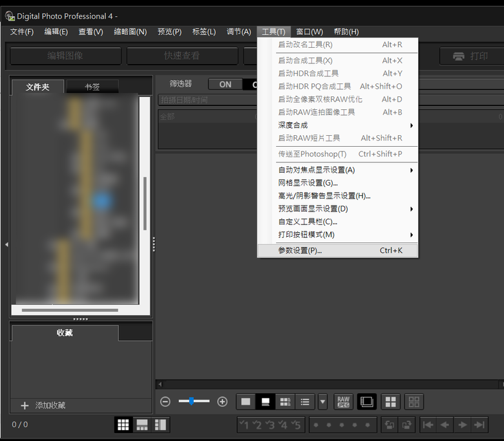This screenshot has height=441, width=504.
Task: Open the 查看(V) menu
Action: (x=91, y=32)
